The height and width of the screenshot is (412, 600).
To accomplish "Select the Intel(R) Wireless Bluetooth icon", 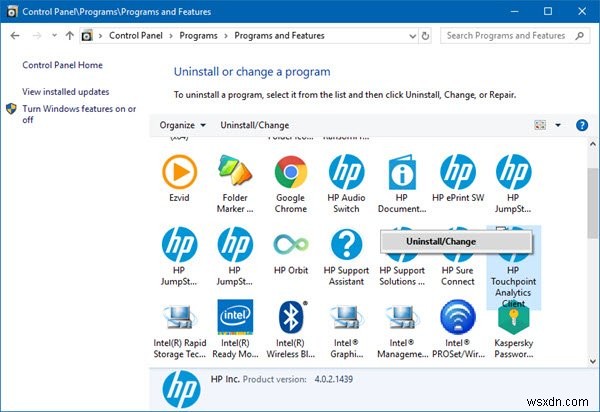I will coord(292,317).
